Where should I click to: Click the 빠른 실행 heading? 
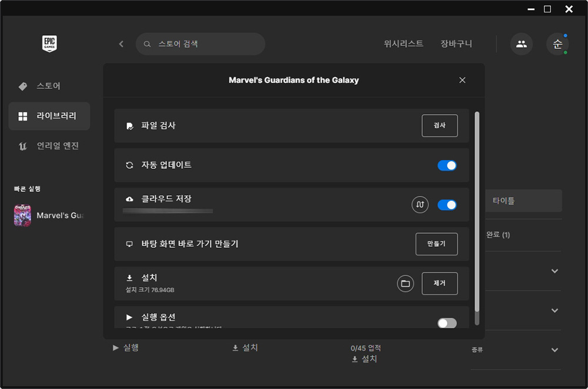click(28, 189)
